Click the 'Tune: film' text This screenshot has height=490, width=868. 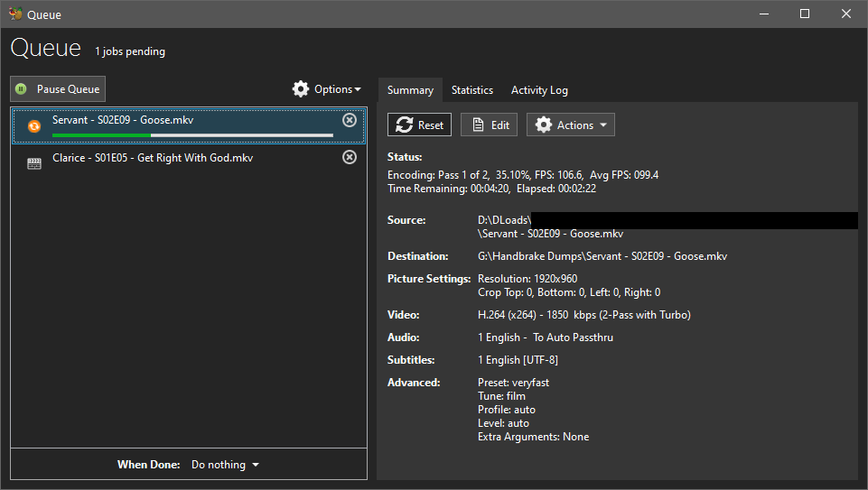point(501,396)
